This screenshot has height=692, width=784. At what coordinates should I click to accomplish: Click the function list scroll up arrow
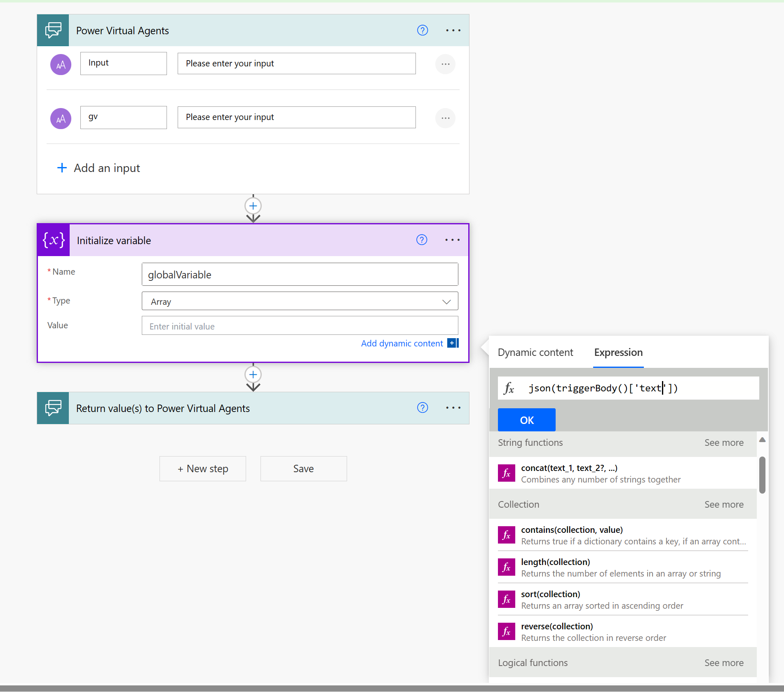coord(762,440)
